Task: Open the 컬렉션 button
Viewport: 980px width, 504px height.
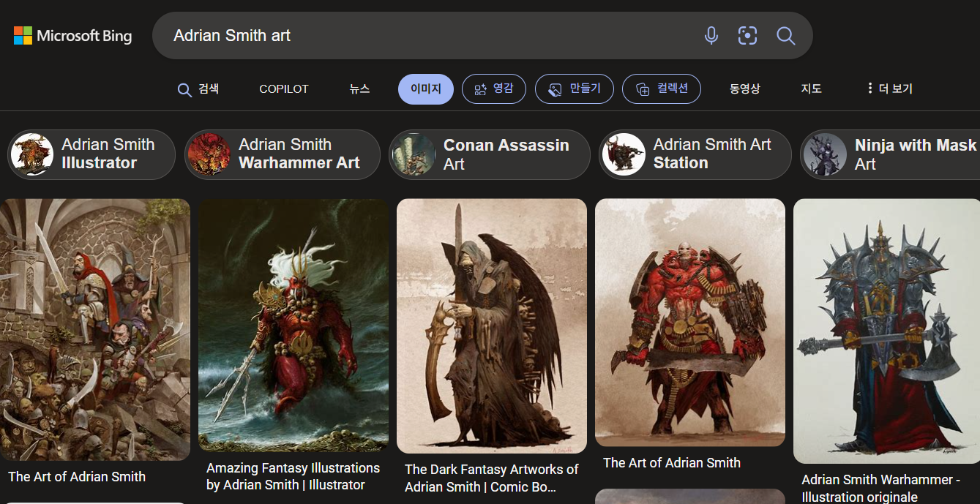Action: [662, 89]
